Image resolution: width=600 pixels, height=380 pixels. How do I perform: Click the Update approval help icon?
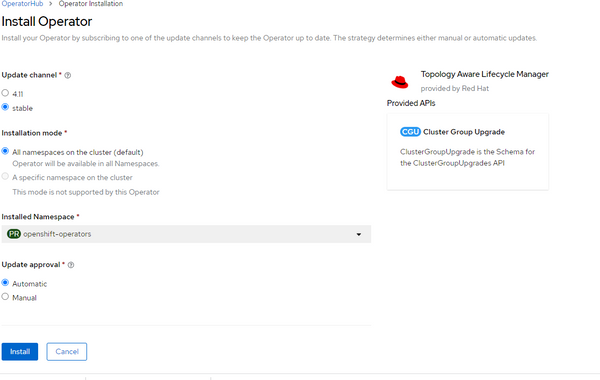(x=71, y=265)
